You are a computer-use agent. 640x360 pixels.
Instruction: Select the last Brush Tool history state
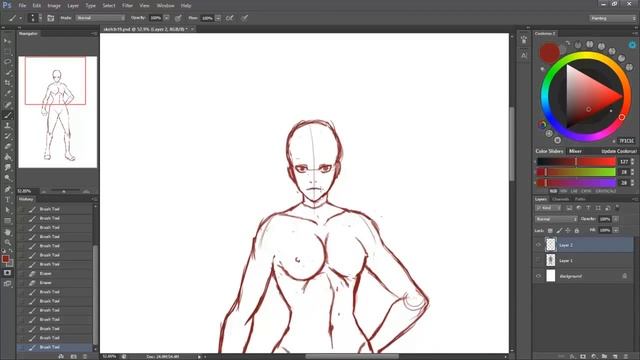pos(55,347)
